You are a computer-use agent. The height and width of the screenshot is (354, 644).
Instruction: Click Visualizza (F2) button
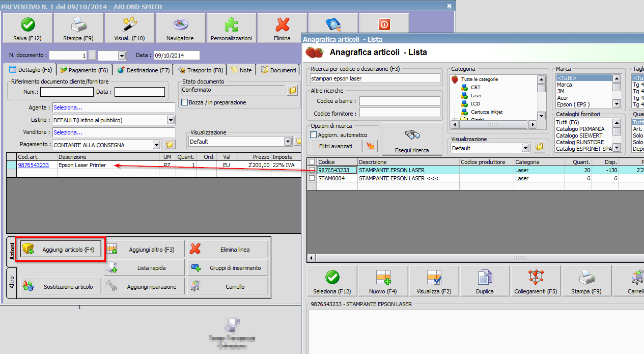434,282
